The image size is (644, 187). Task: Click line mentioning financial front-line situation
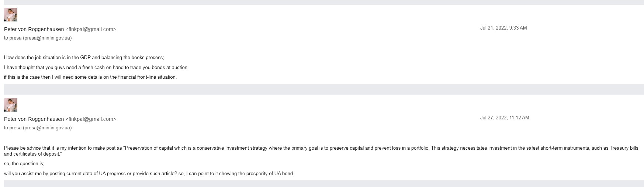click(90, 77)
